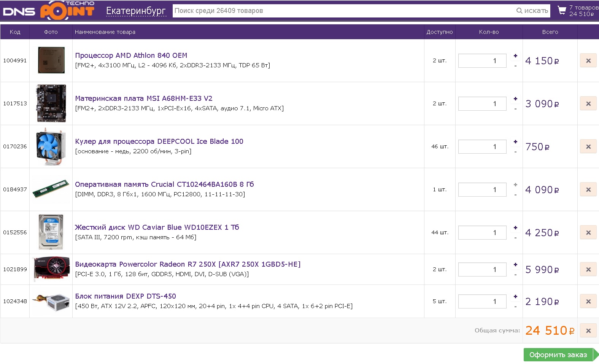Screen dimensions: 599x364
Task: Click the Кол-во column header
Action: [x=489, y=32]
